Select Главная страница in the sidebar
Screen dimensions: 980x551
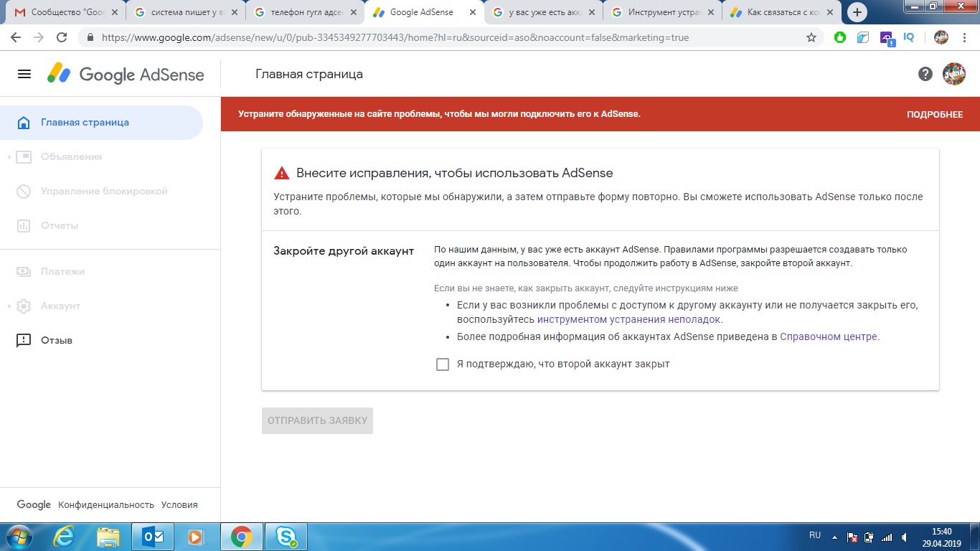coord(101,122)
